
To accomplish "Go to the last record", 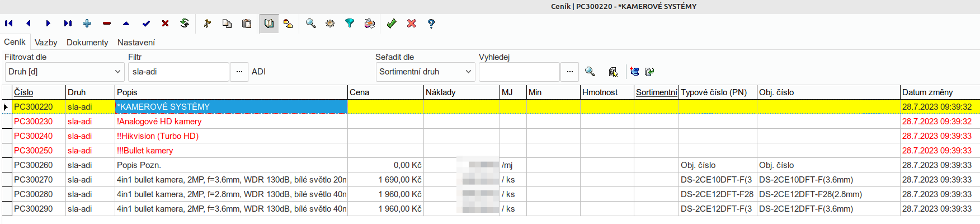I will 68,24.
